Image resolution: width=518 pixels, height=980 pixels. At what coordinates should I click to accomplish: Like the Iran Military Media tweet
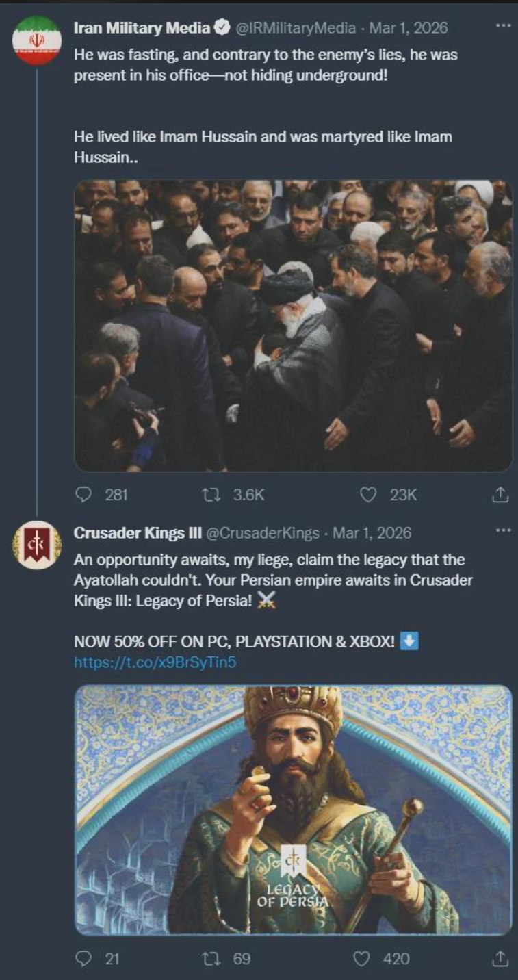[x=368, y=495]
